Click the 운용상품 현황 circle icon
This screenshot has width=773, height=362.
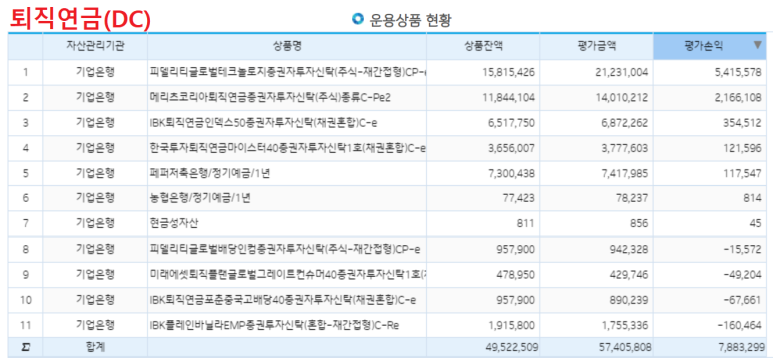click(x=357, y=20)
